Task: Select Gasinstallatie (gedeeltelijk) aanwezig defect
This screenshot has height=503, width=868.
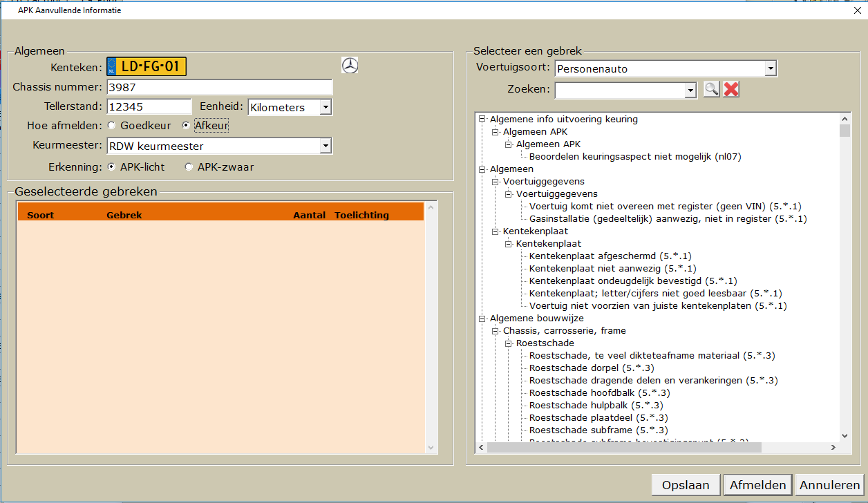Action: 668,218
